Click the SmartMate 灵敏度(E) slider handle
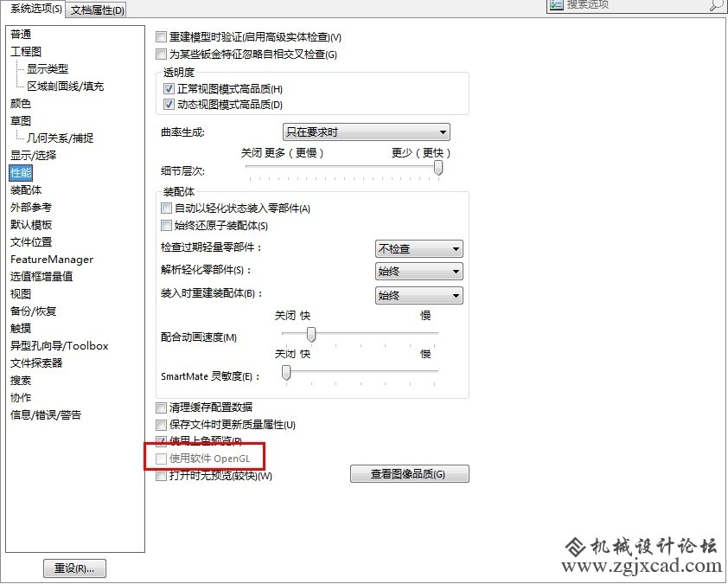The height and width of the screenshot is (584, 728). tap(286, 372)
